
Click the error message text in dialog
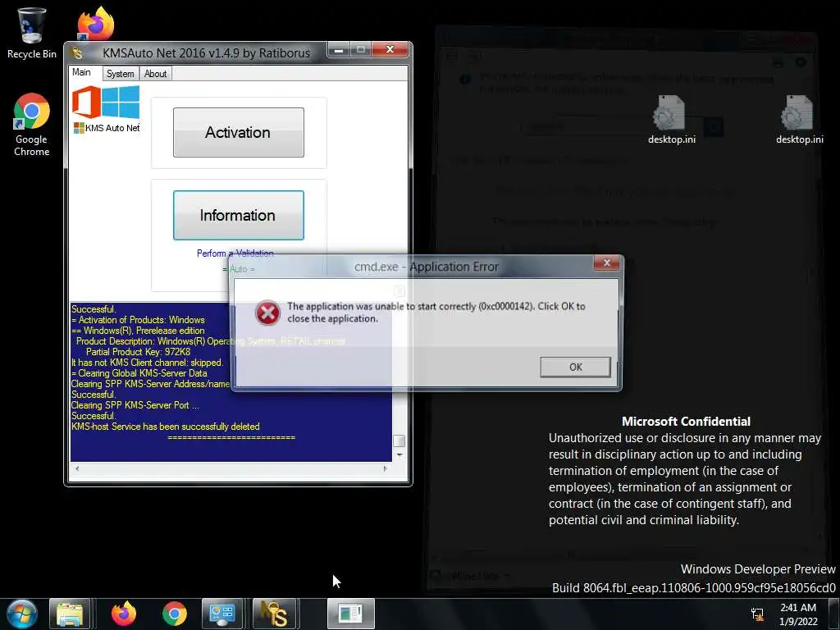[x=436, y=313]
